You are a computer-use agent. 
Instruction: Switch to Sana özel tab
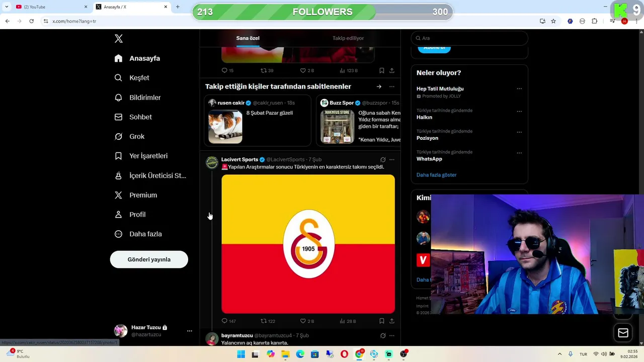pyautogui.click(x=248, y=38)
